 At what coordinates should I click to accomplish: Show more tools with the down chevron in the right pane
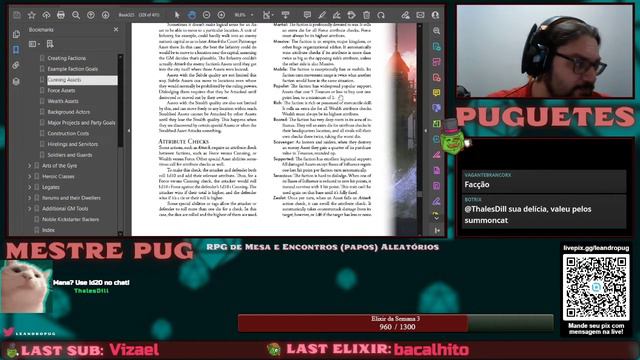pos(436,218)
